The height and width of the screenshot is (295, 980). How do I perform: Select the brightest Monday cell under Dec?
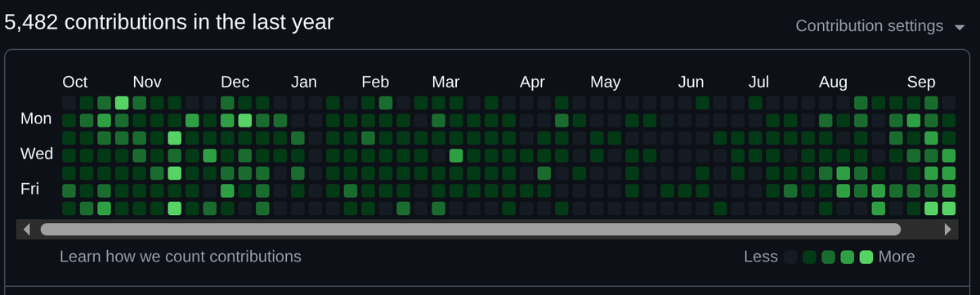click(x=245, y=120)
